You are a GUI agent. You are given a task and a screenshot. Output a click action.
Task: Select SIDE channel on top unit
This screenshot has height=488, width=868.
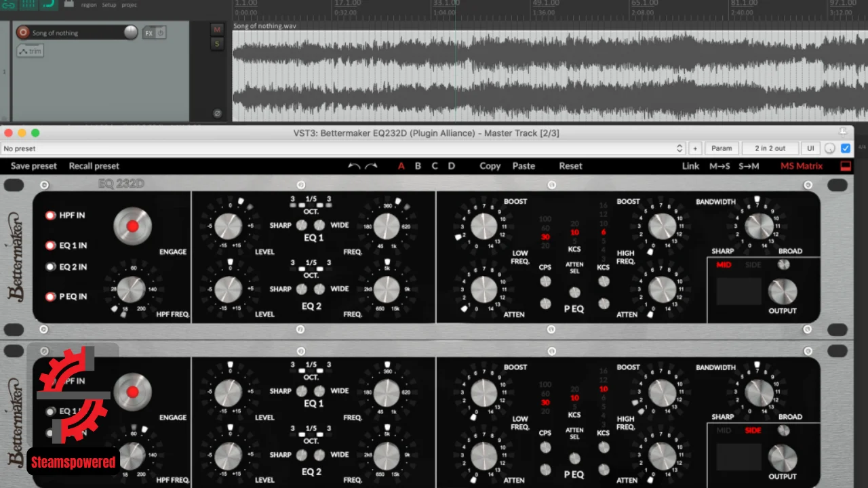(753, 264)
